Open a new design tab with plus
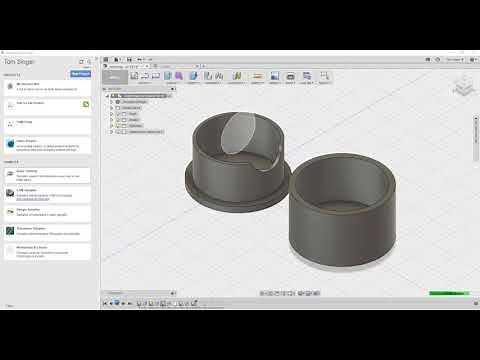Viewport: 480px width, 360px height. point(204,66)
